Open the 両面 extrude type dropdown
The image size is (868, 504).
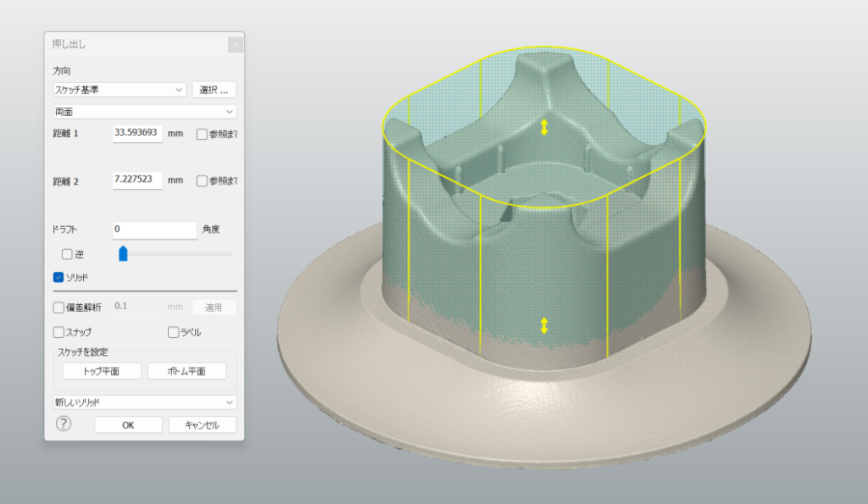coord(144,112)
